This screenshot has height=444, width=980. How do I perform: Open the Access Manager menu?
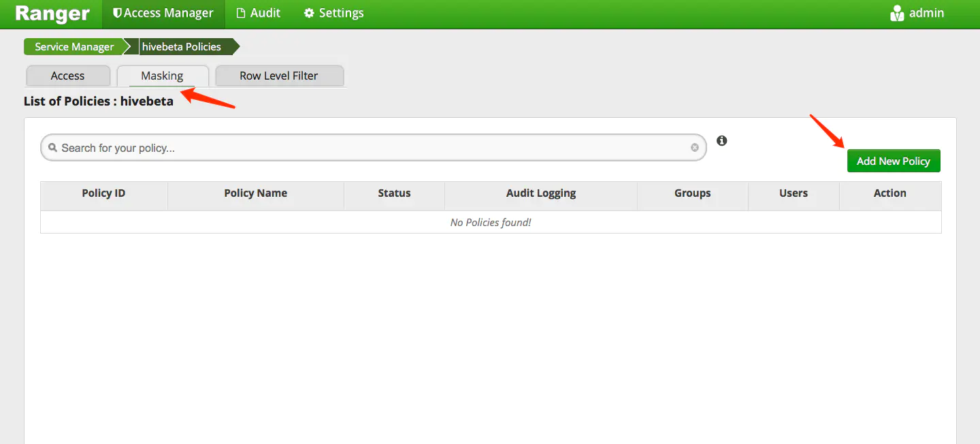[163, 14]
